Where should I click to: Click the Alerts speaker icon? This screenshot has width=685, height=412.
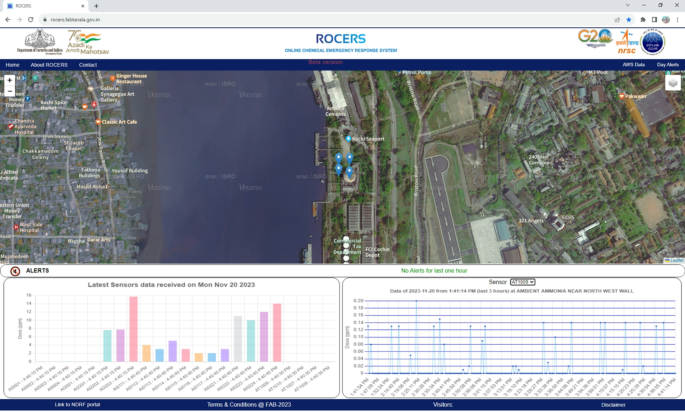click(x=14, y=271)
